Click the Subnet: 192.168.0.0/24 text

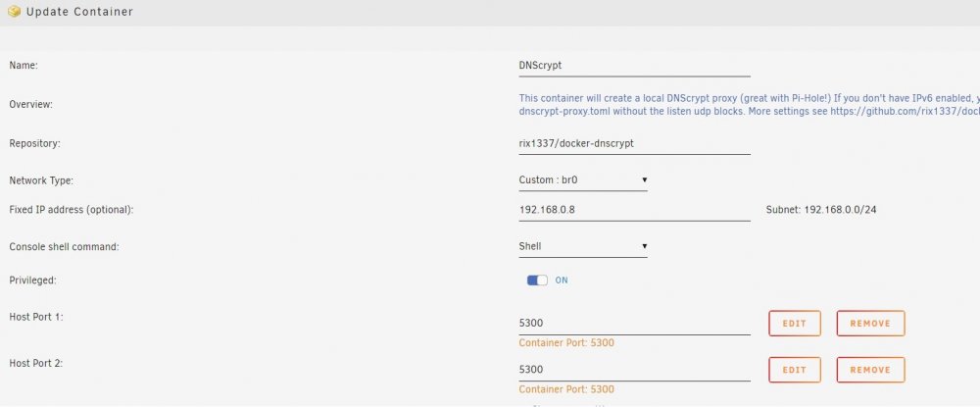pyautogui.click(x=820, y=210)
